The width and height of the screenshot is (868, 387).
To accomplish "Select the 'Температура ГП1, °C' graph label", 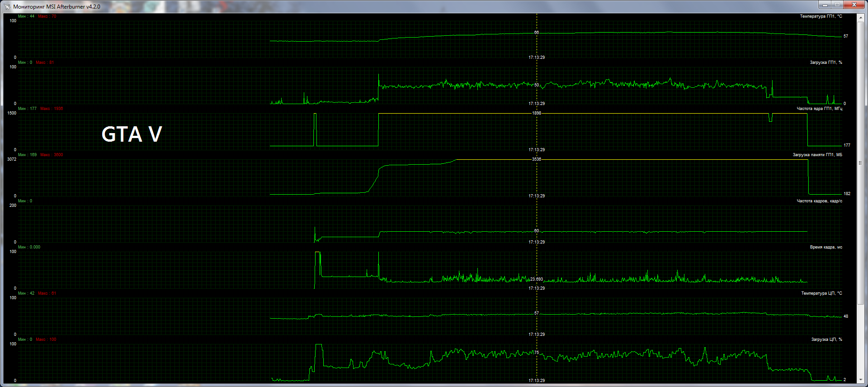I will coord(821,16).
